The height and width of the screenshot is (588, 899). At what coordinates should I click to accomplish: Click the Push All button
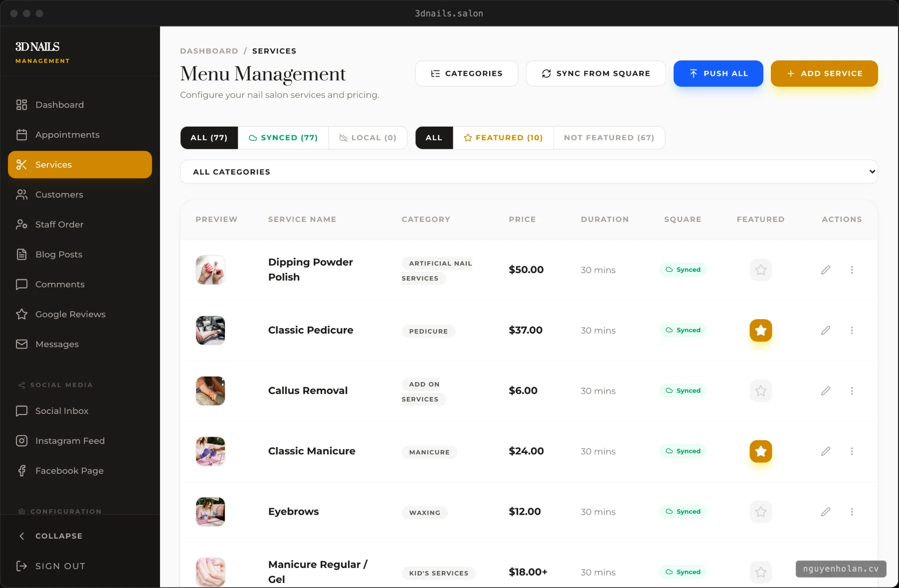coord(719,73)
